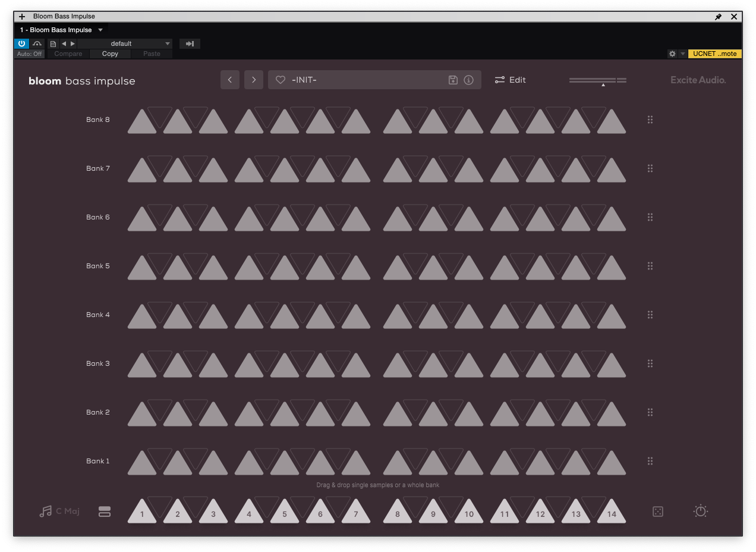Step to next host preset arrow

coord(73,43)
